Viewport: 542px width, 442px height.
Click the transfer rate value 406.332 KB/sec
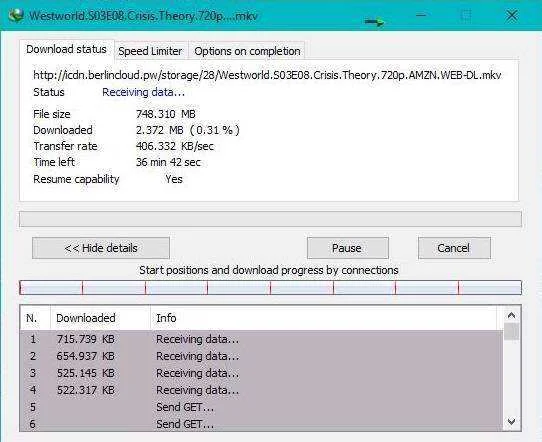[175, 146]
